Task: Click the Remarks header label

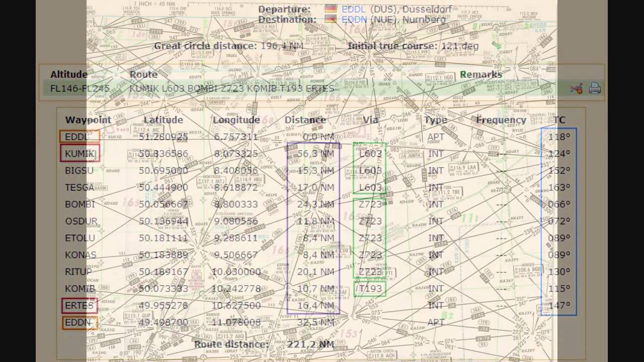Action: [x=481, y=74]
